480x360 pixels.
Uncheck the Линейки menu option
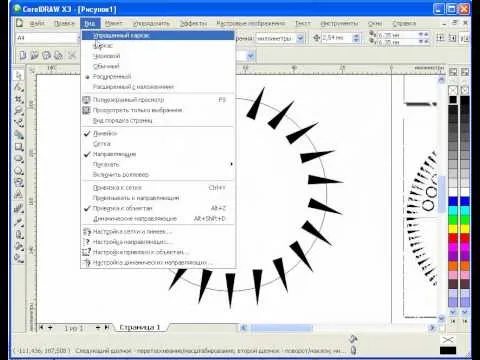tap(158, 133)
